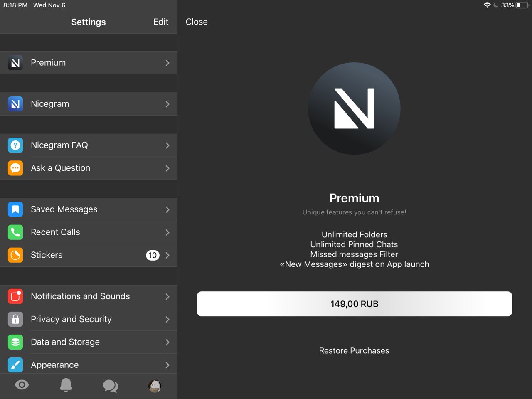
Task: Open the Premium menu label
Action: [x=48, y=62]
